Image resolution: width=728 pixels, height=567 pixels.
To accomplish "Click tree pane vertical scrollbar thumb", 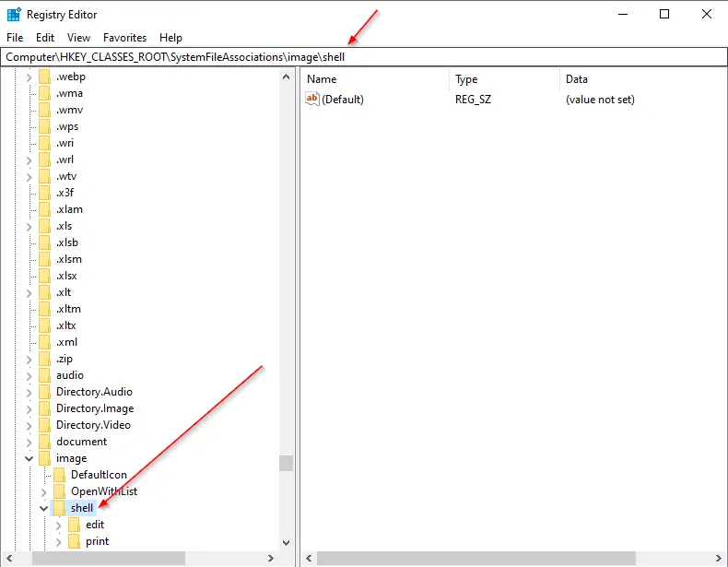I will (x=286, y=463).
